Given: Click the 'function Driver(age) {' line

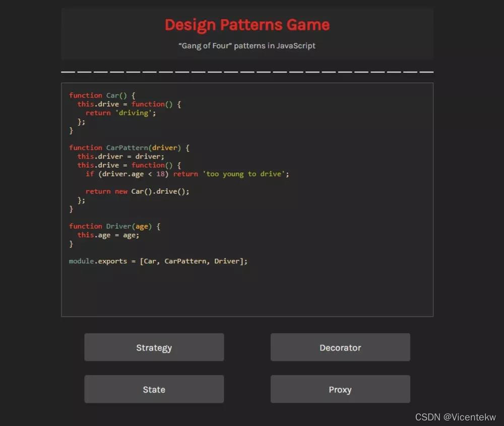Looking at the screenshot, I should click(114, 226).
